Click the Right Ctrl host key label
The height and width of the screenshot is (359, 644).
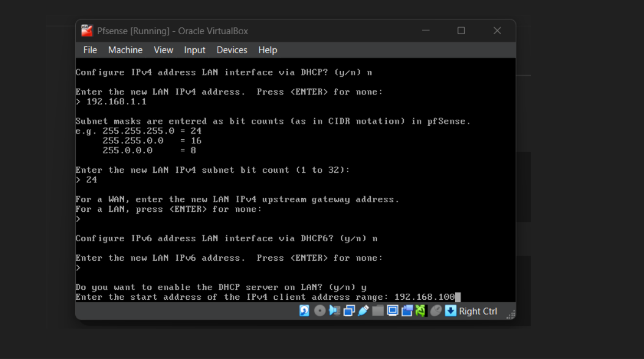tap(478, 311)
